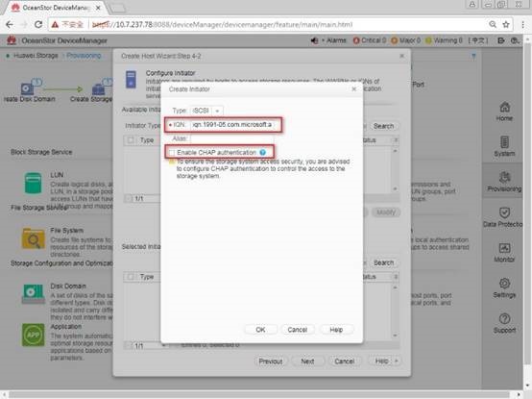Reload the browser page
Screen dimensions: 532x399
coord(38,24)
